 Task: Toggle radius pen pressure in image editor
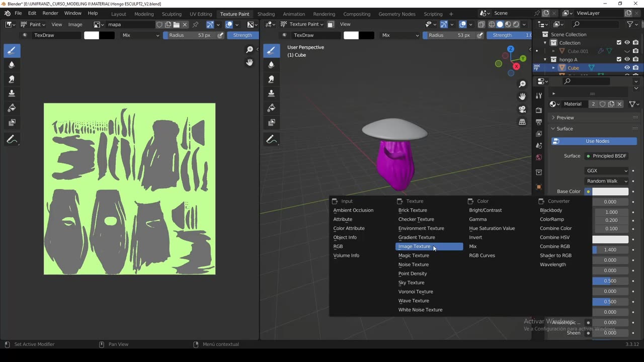point(220,35)
